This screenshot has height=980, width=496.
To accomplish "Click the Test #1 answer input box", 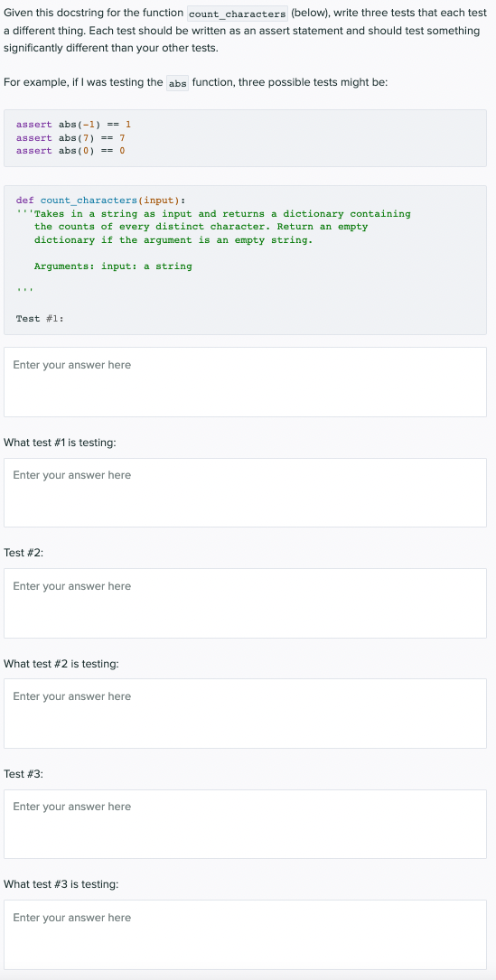I will (245, 382).
